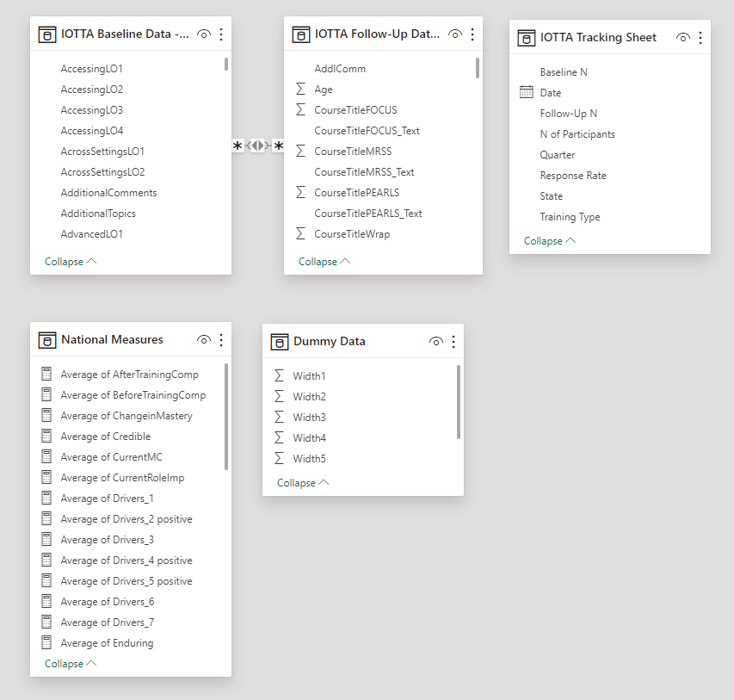Collapse the IOTTA Tracking Sheet table

(x=550, y=241)
